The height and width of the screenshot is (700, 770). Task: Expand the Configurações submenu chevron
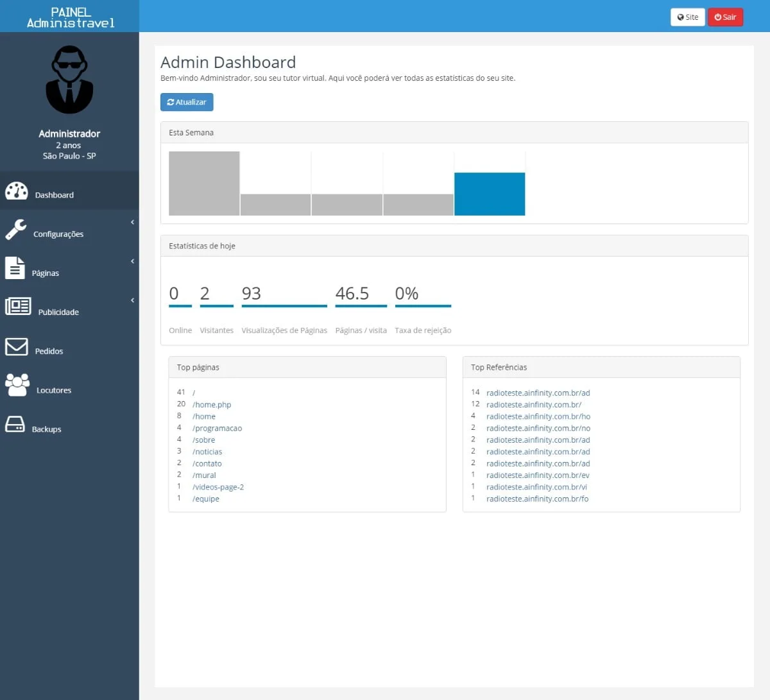point(132,223)
